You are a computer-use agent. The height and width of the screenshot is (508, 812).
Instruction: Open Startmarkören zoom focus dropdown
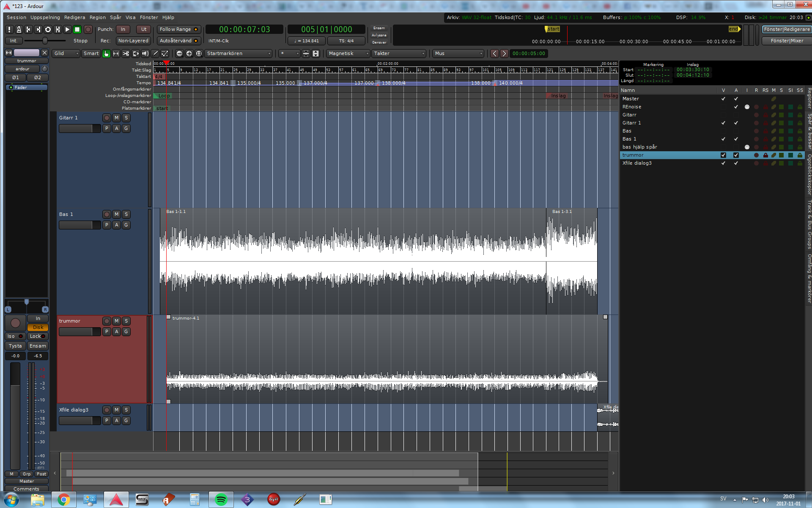tap(239, 53)
